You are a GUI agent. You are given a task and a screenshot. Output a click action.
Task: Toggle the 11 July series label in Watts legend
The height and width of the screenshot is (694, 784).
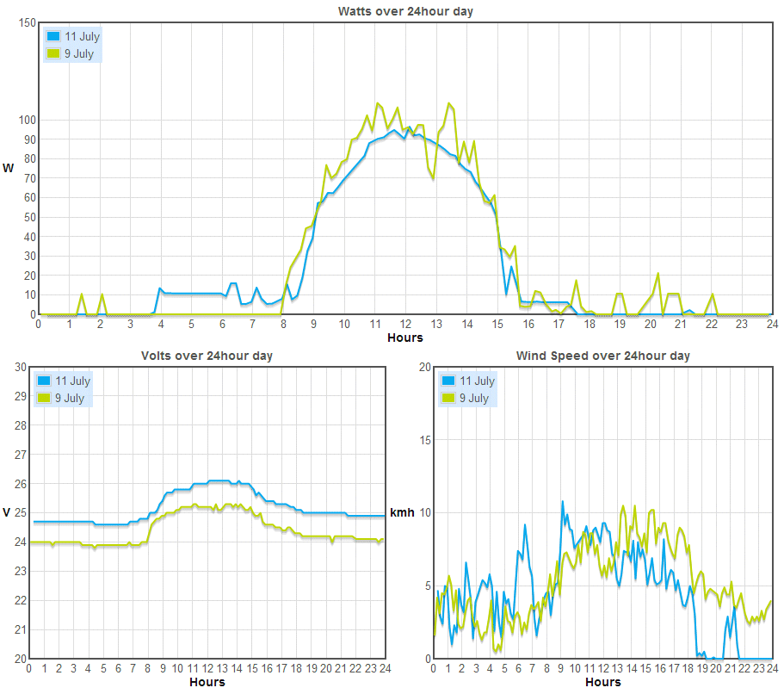coord(83,37)
